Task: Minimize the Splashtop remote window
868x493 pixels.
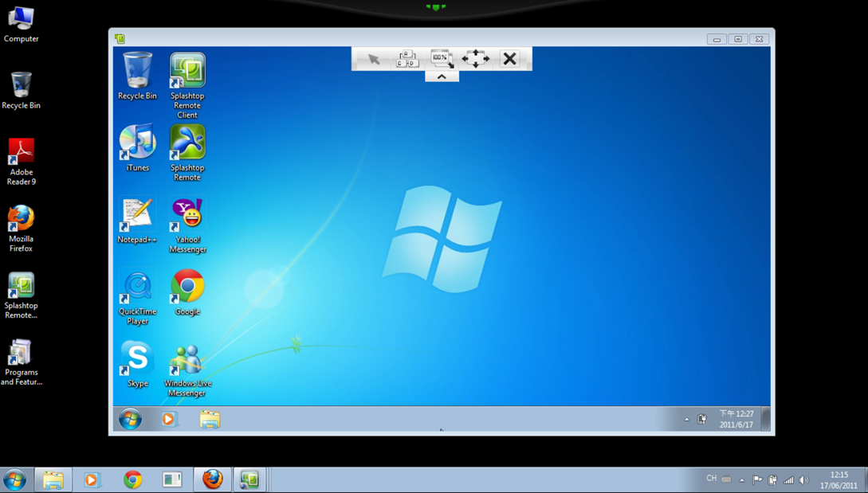Action: 717,39
